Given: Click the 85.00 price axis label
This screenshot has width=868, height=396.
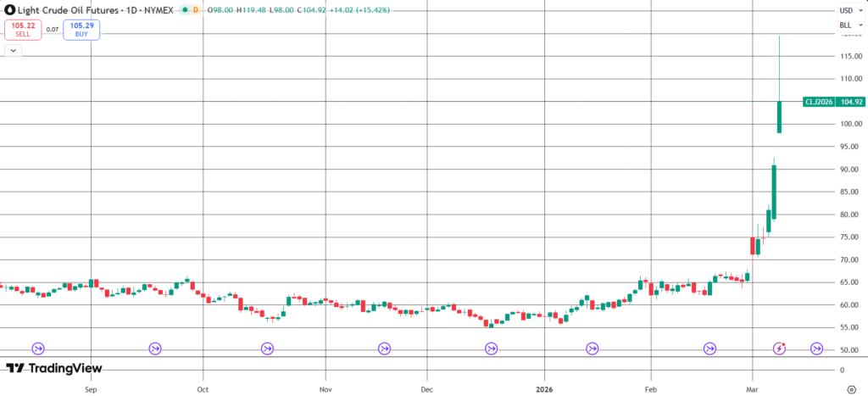Looking at the screenshot, I should (x=851, y=192).
